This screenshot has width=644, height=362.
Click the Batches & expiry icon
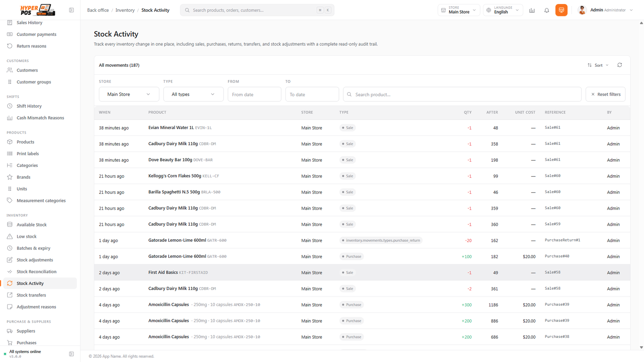click(10, 248)
